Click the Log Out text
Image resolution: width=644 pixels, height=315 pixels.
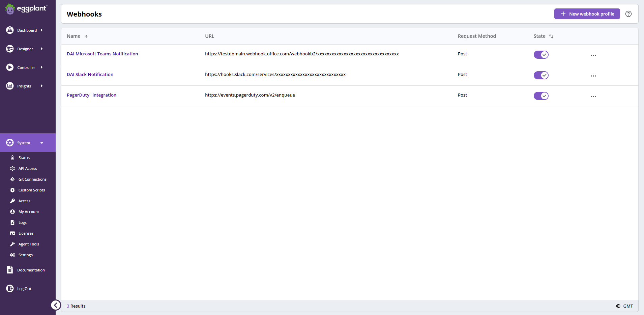pos(24,289)
